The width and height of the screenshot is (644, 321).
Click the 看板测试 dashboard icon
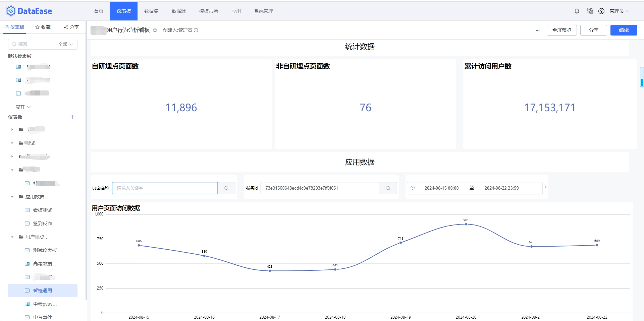27,210
